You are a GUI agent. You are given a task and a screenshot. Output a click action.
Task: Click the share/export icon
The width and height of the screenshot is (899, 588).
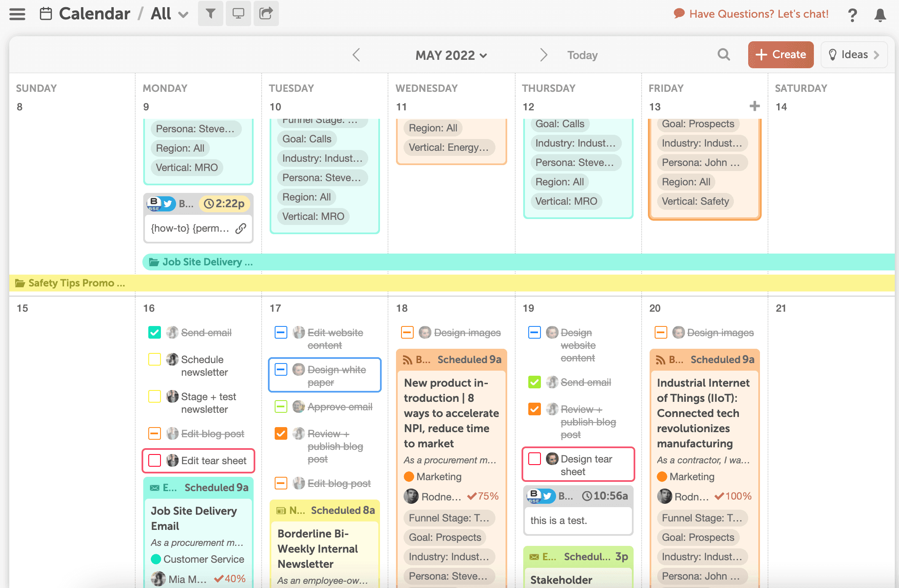point(265,13)
